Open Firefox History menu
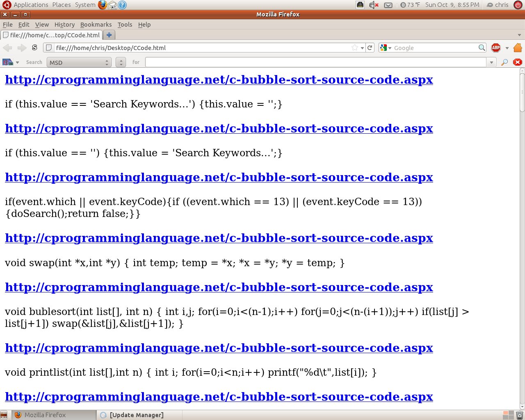The height and width of the screenshot is (420, 525). 64,25
